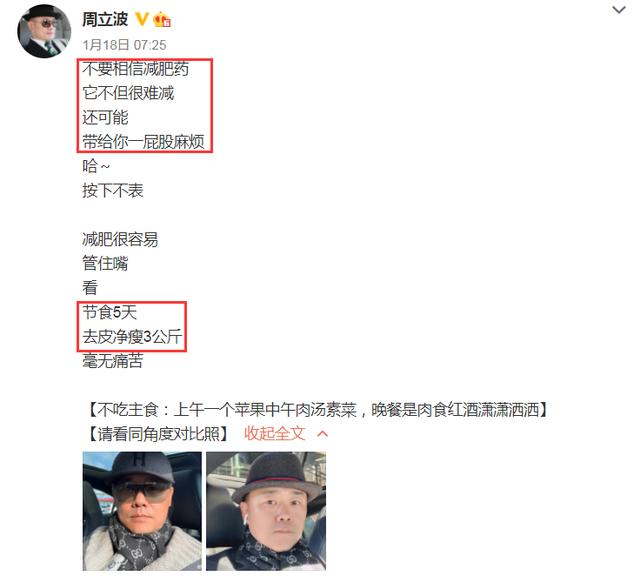The width and height of the screenshot is (640, 576).
Task: Click the highlighted line 去皮净瘦3公斤
Action: (x=132, y=337)
